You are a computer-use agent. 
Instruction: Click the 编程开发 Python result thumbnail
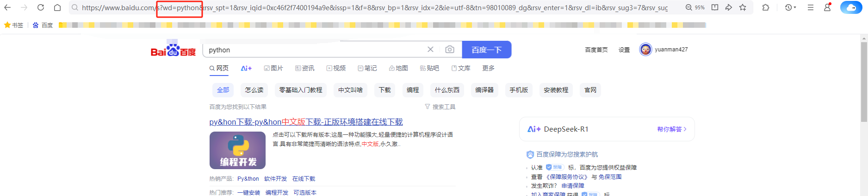[237, 150]
